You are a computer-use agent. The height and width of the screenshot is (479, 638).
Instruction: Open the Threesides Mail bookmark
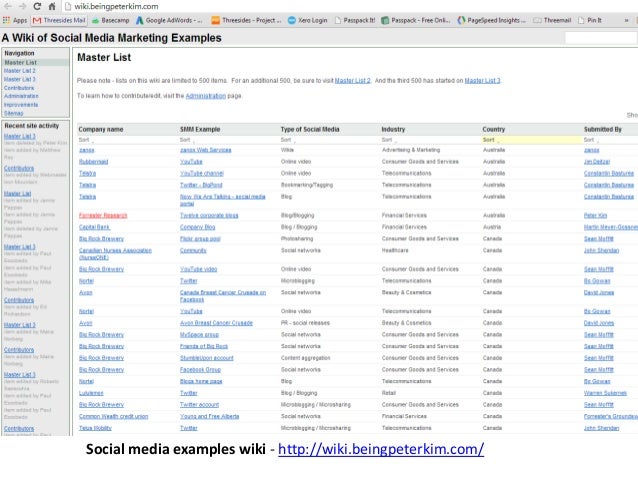59,20
